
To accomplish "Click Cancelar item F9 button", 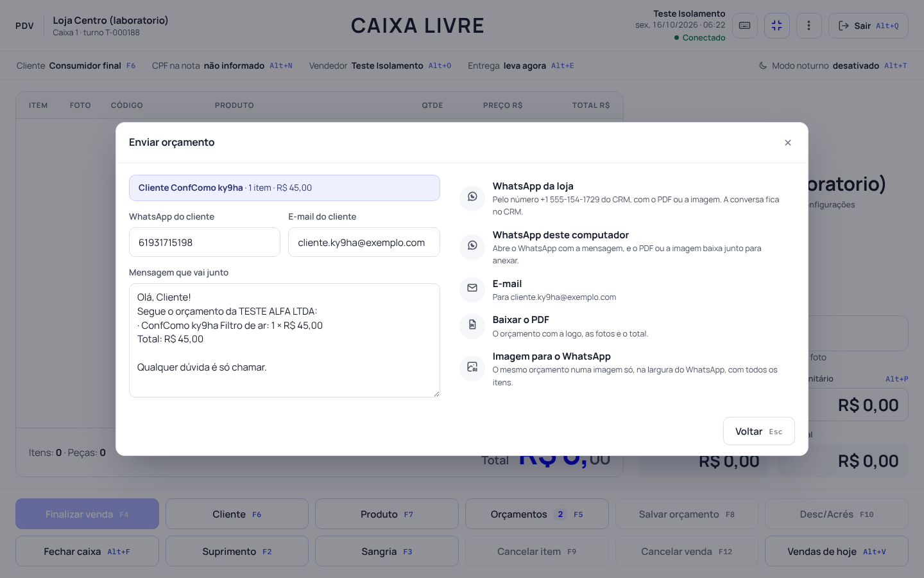I will point(537,551).
